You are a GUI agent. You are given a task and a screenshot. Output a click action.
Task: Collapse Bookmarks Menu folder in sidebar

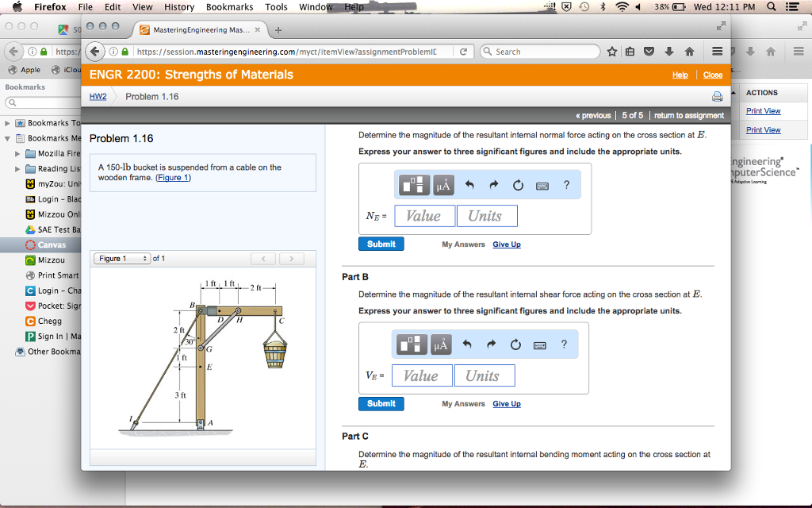point(7,138)
